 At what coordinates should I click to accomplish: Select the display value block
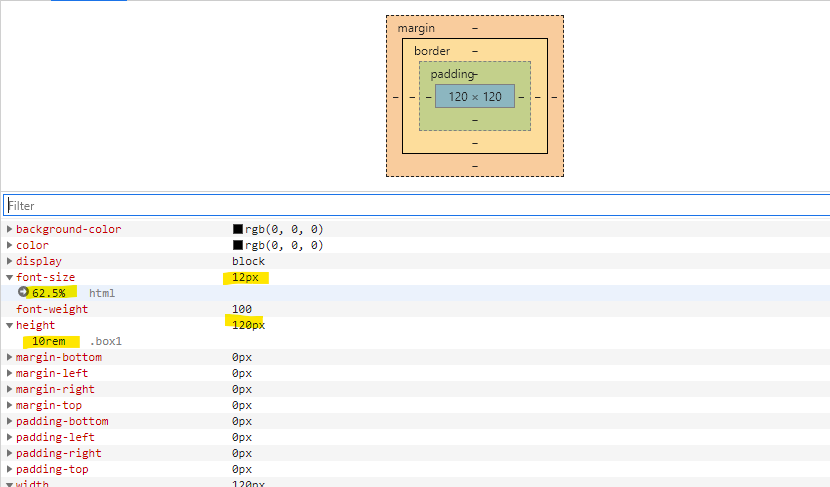(248, 261)
